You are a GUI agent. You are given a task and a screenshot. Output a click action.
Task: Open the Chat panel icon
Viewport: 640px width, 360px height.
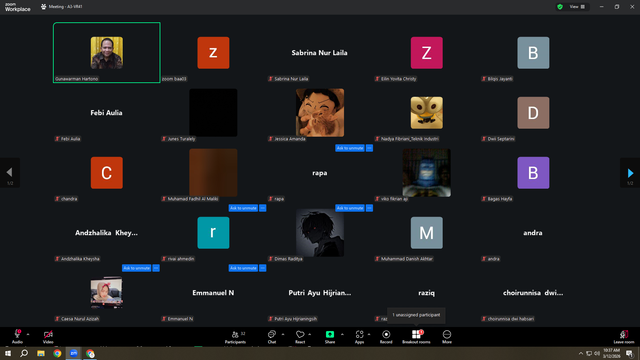coord(272,334)
